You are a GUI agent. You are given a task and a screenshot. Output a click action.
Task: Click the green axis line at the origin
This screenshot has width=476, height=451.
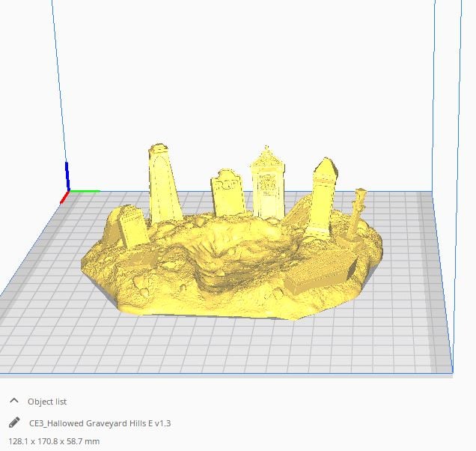pyautogui.click(x=85, y=190)
